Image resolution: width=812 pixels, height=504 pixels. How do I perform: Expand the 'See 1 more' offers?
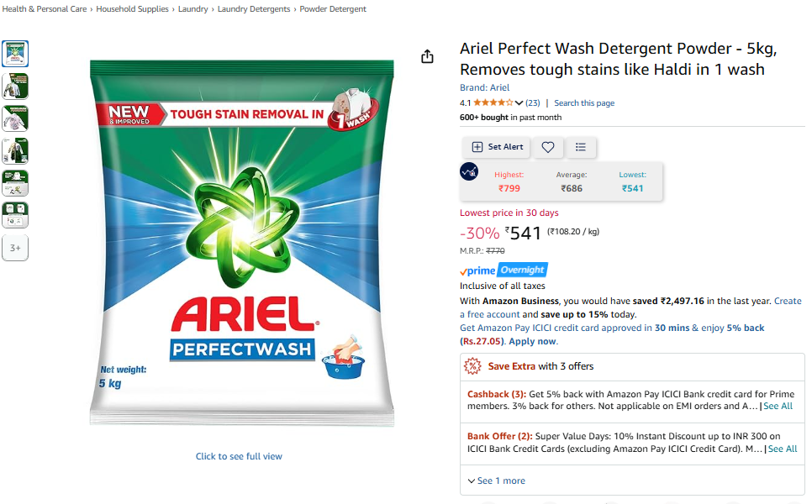(x=496, y=480)
